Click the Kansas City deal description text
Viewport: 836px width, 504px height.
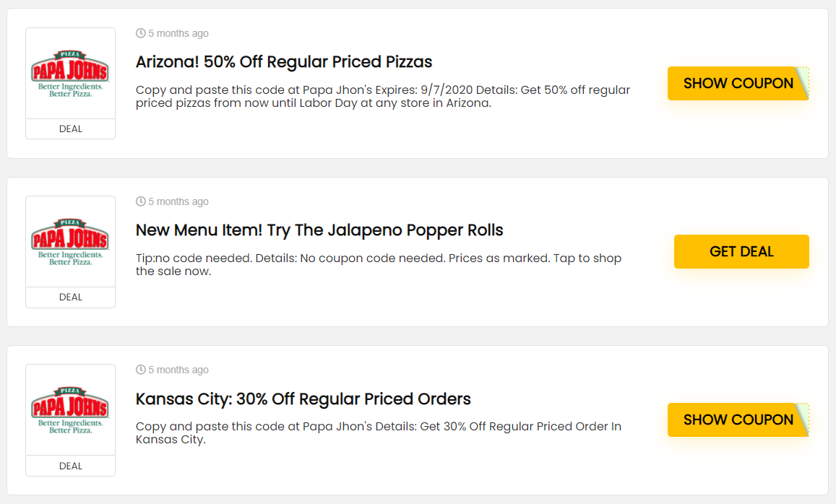click(379, 433)
